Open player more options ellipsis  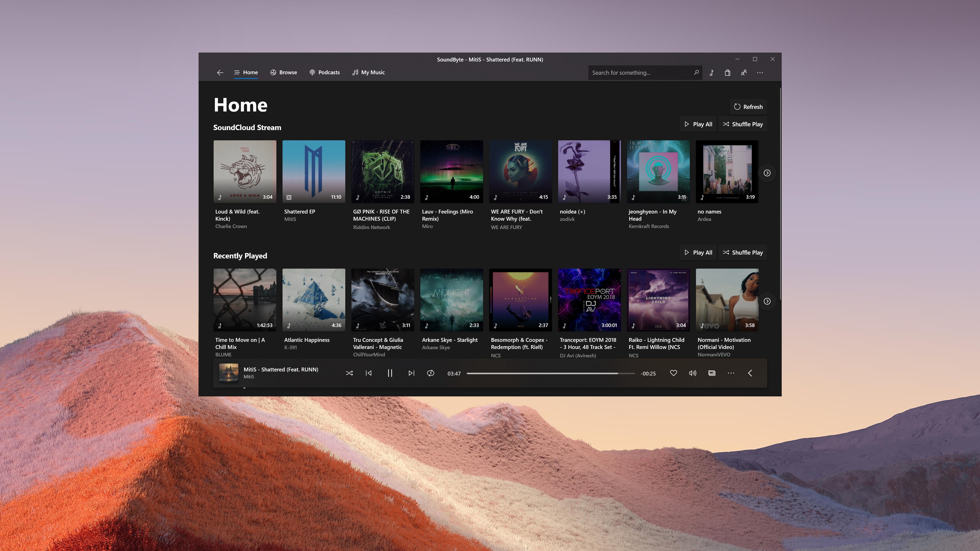pos(731,373)
